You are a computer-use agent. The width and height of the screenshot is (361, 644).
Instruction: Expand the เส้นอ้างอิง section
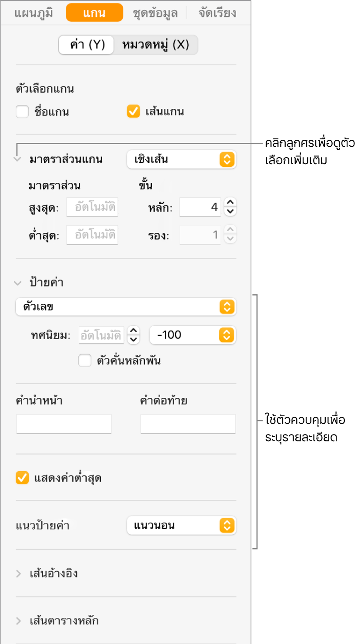click(18, 573)
